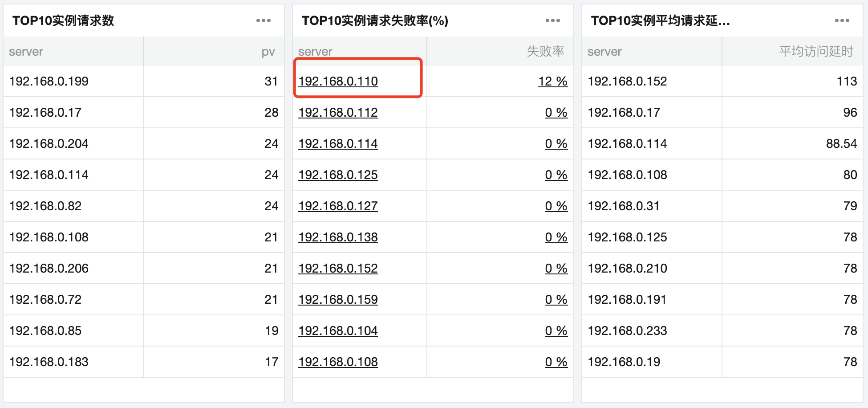
Task: Click server header in request count table
Action: pyautogui.click(x=26, y=52)
